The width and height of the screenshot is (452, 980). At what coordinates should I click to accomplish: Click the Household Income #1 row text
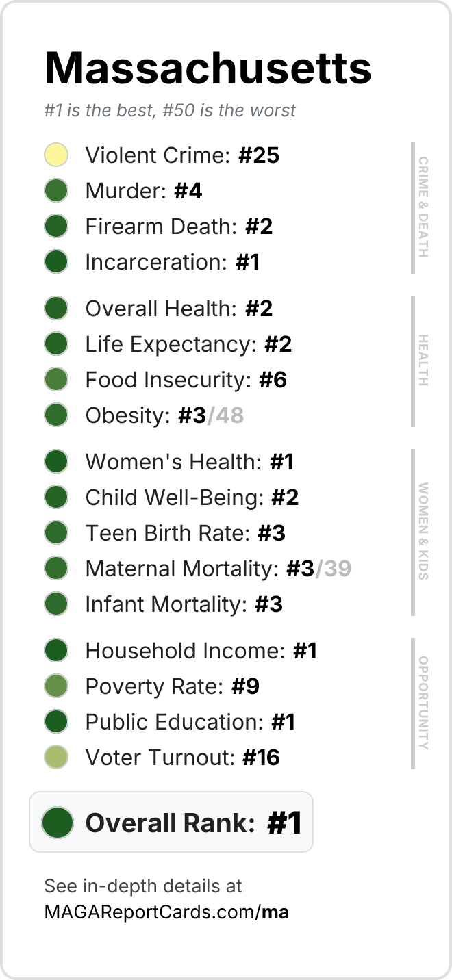tap(201, 651)
